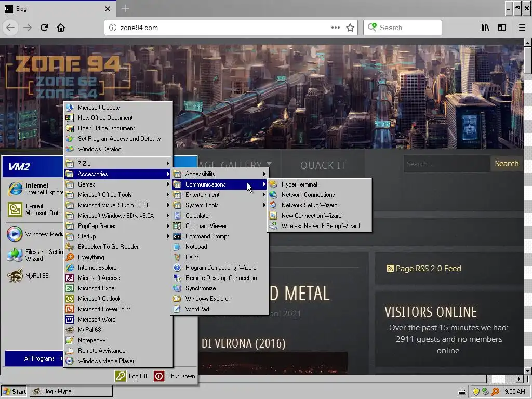Launch Microsoft Access
This screenshot has height=399, width=532.
click(x=118, y=278)
